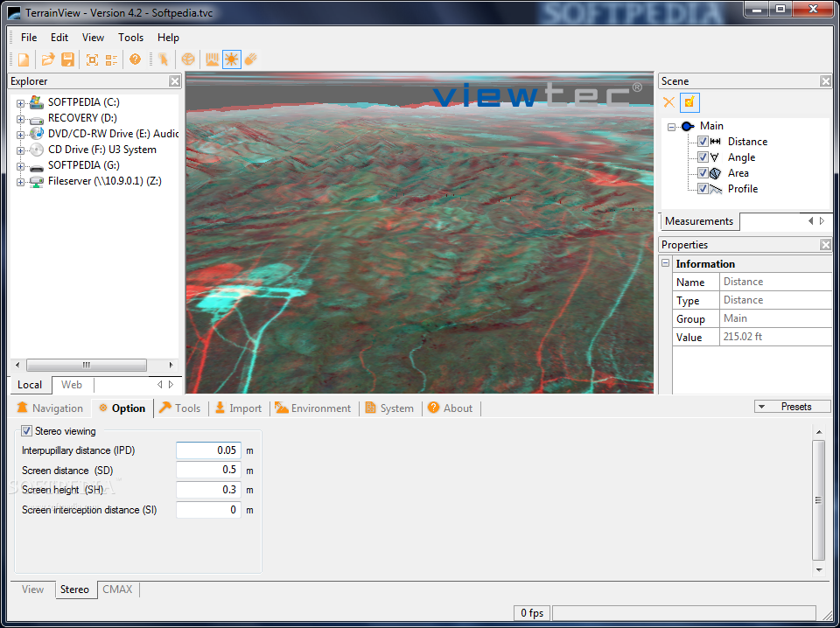Viewport: 840px width, 628px height.
Task: Click the Screen interception distance (SI) field
Action: (x=208, y=510)
